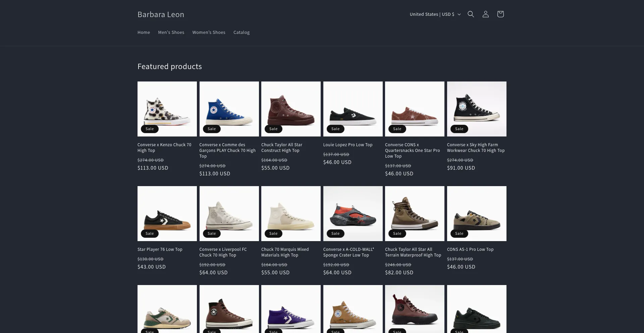This screenshot has height=333, width=644.
Task: Expand the United States | USD $ selector
Action: (x=435, y=14)
